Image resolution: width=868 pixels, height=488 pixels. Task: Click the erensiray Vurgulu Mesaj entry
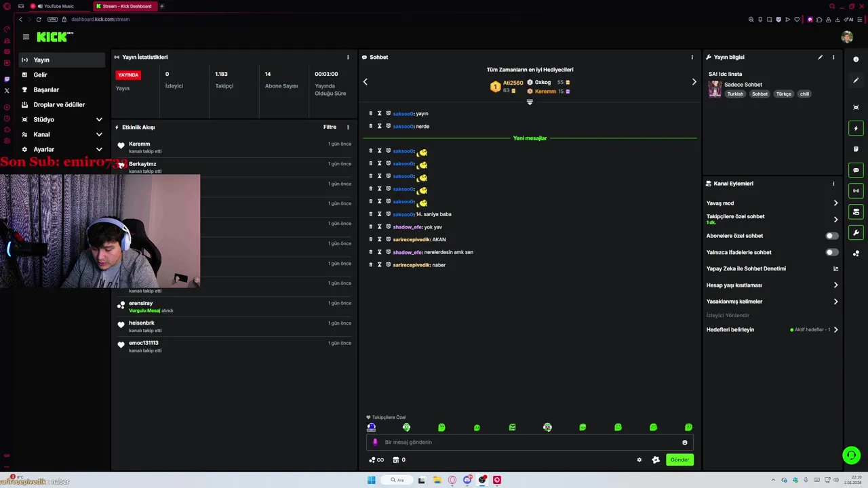[x=234, y=306]
